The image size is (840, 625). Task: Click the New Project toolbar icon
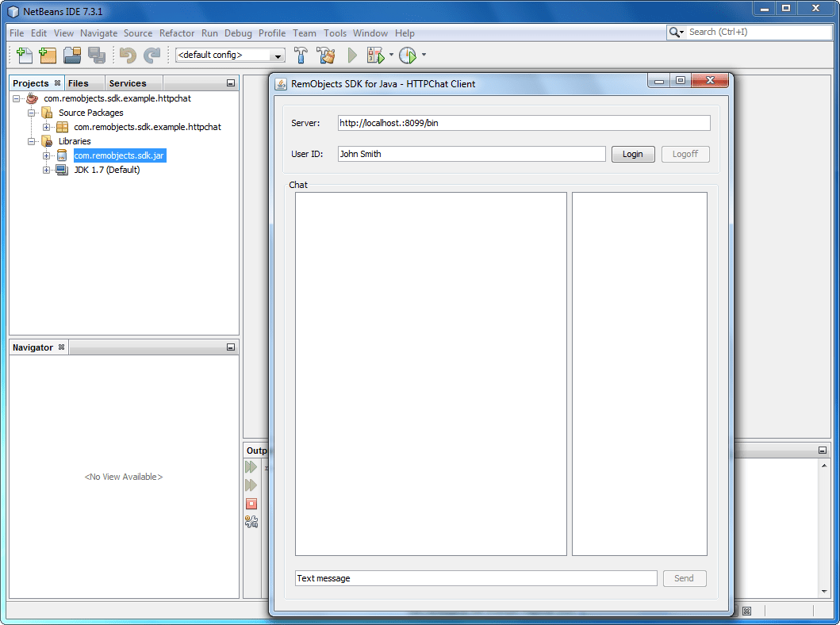(48, 56)
